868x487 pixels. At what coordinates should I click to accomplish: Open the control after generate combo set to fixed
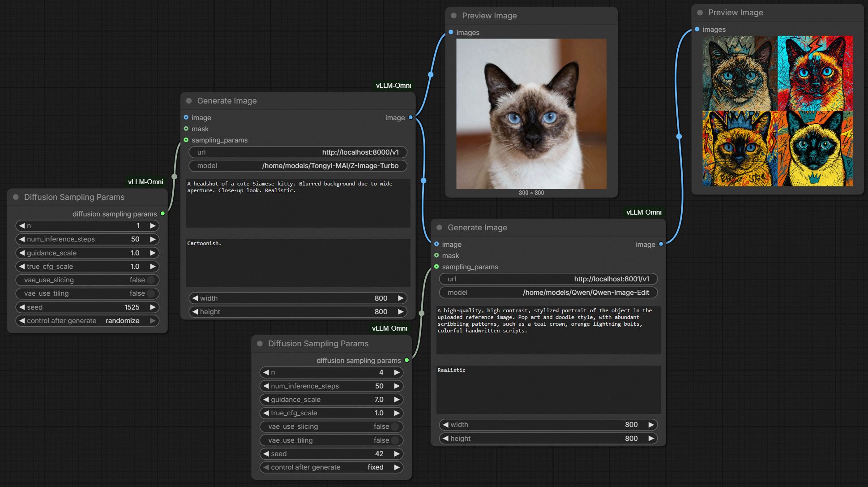[x=331, y=467]
